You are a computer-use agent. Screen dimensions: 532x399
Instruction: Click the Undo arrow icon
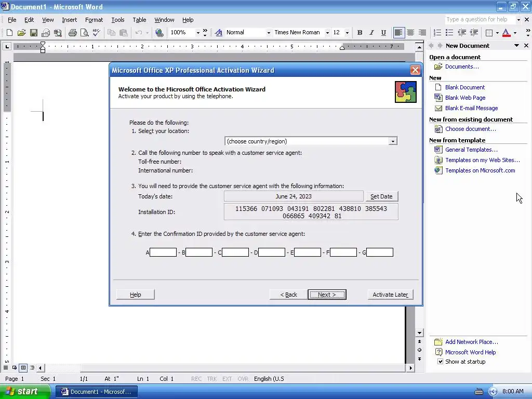coord(138,33)
